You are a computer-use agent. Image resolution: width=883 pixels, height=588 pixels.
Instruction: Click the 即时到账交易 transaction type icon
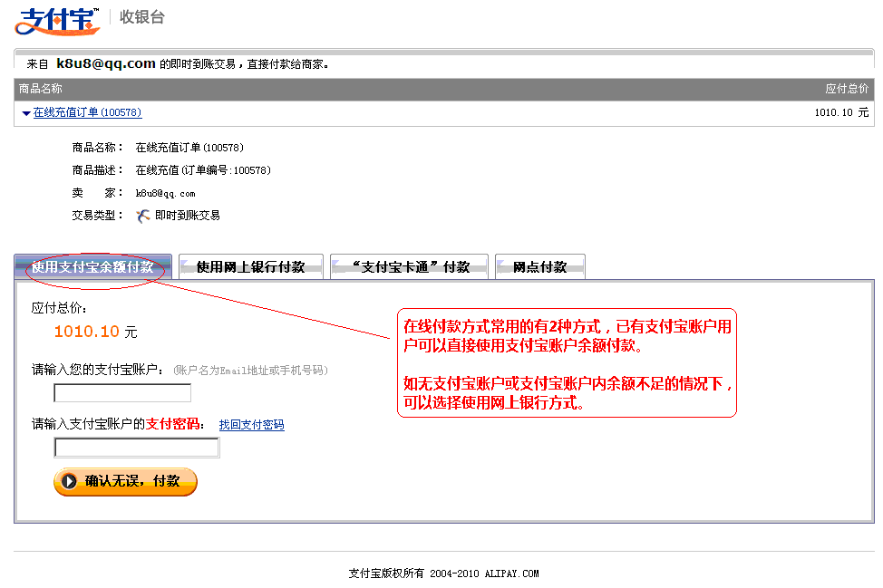[x=143, y=216]
